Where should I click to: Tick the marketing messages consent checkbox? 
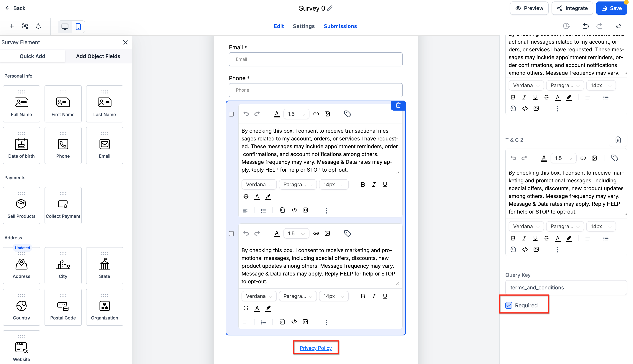tap(232, 234)
